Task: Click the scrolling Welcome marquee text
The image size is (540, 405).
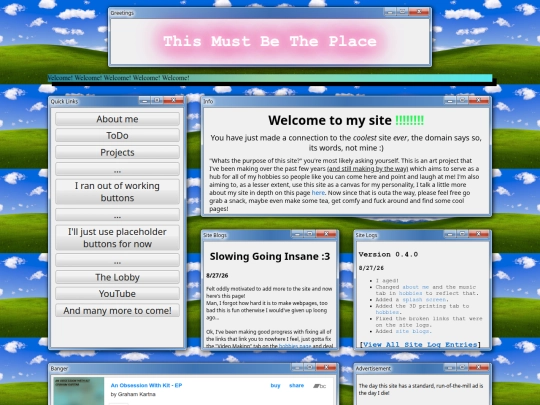Action: [x=118, y=78]
